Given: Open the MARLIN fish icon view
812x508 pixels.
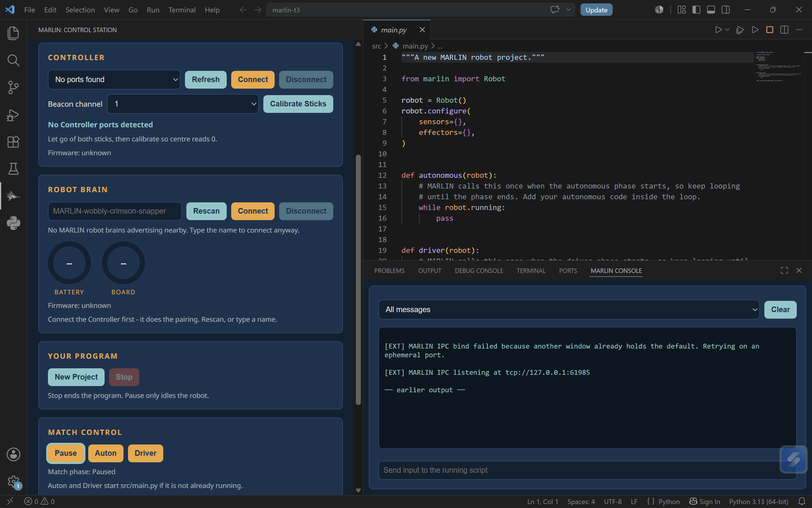Looking at the screenshot, I should point(14,196).
